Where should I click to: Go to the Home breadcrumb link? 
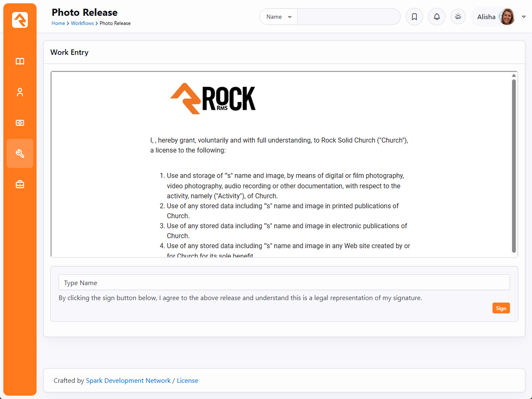click(58, 23)
